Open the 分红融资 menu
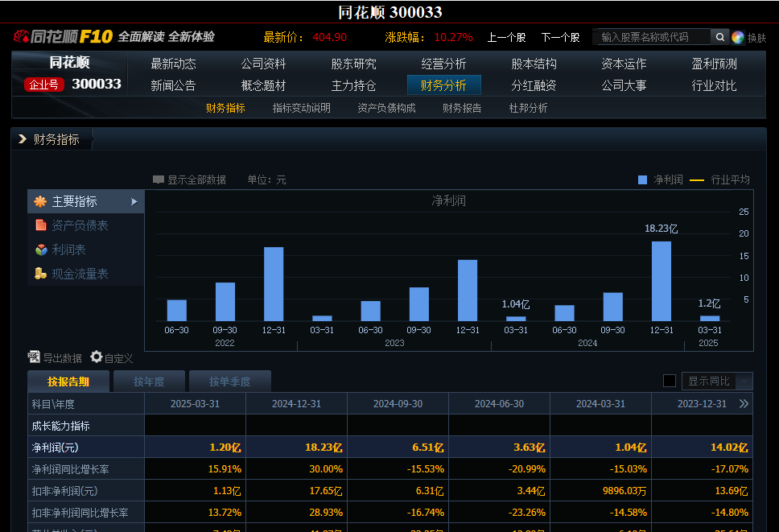This screenshot has height=532, width=779. pos(534,85)
